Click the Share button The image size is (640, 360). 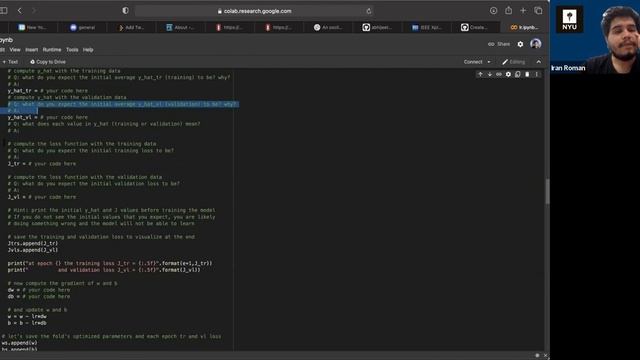499,44
